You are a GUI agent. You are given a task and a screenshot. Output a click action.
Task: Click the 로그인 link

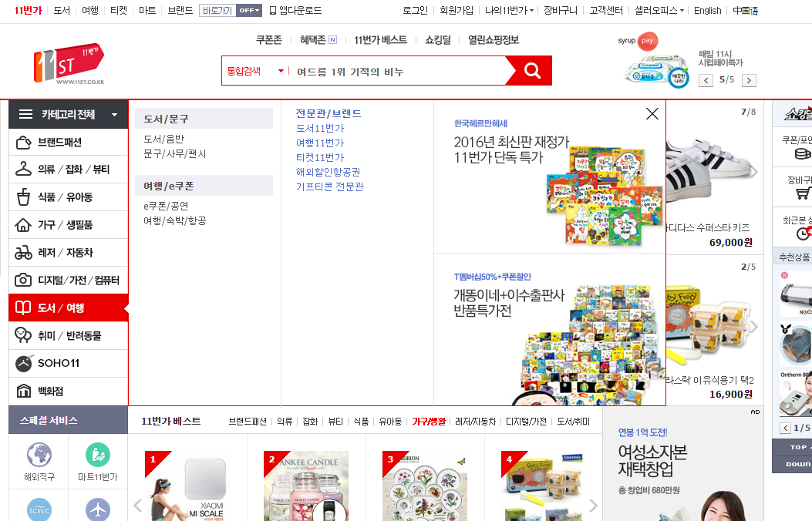tap(416, 10)
